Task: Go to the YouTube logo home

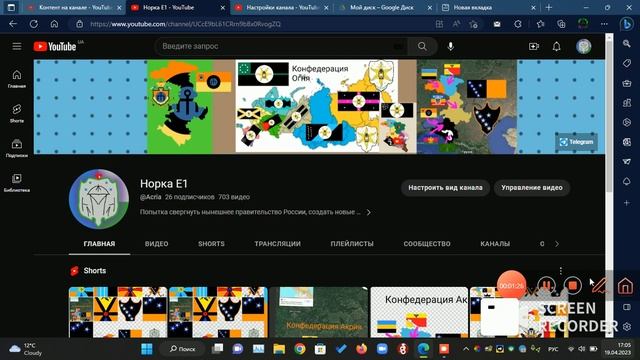Action: [55, 47]
